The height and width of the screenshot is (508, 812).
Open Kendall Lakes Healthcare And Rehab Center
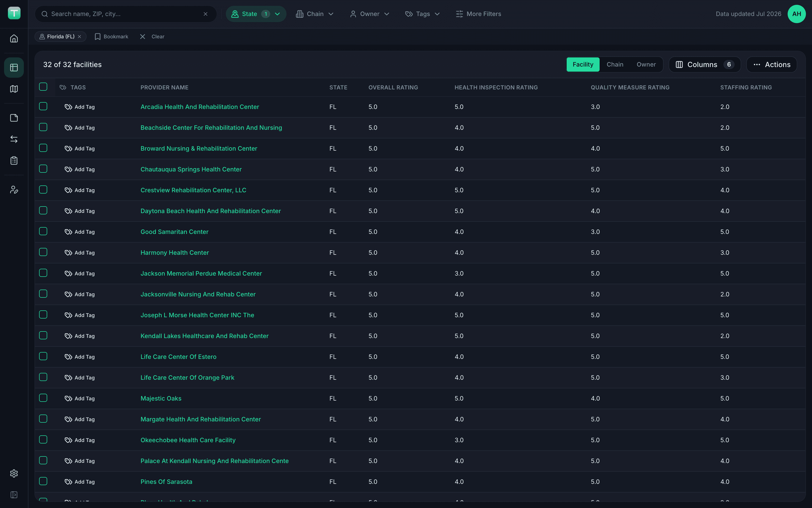(x=204, y=336)
